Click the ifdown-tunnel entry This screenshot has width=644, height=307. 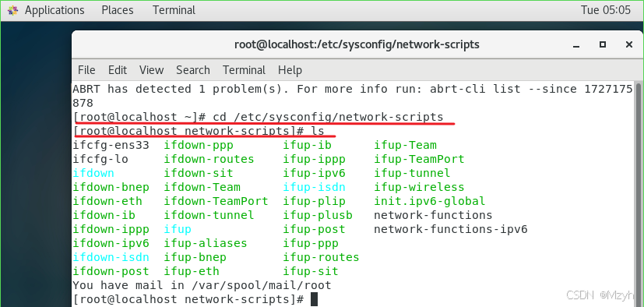tap(209, 215)
